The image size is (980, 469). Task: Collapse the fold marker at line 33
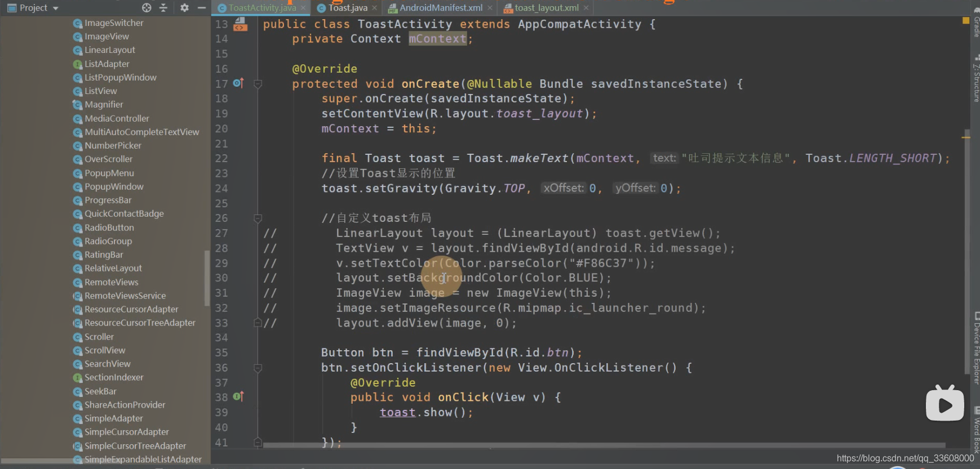(258, 323)
